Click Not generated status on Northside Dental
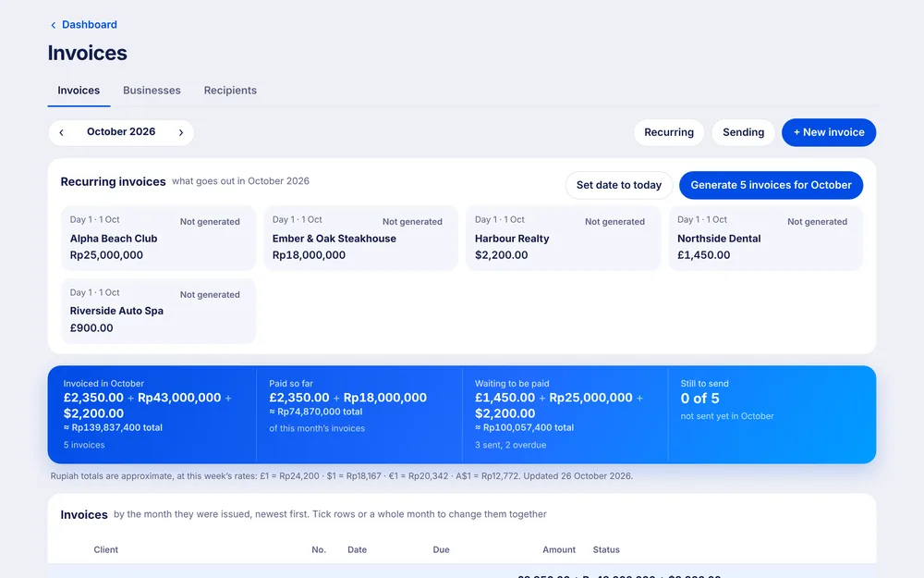This screenshot has height=578, width=924. point(818,222)
